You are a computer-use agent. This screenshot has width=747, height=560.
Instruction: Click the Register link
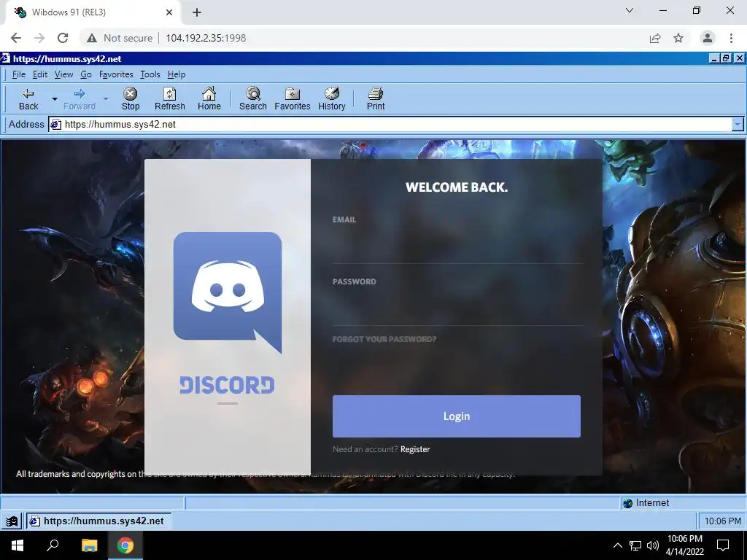(415, 449)
